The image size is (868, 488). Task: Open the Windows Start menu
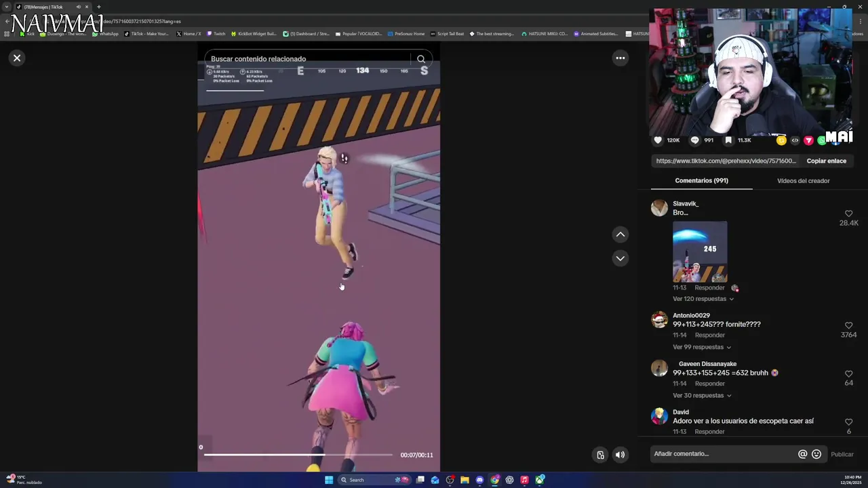[329, 480]
